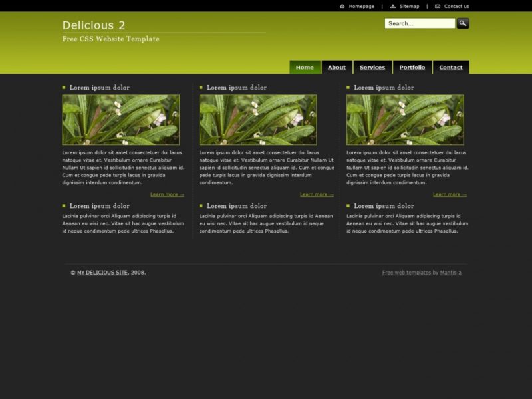This screenshot has height=399, width=532.
Task: Visit the Mantis-a link in the footer
Action: click(x=452, y=272)
